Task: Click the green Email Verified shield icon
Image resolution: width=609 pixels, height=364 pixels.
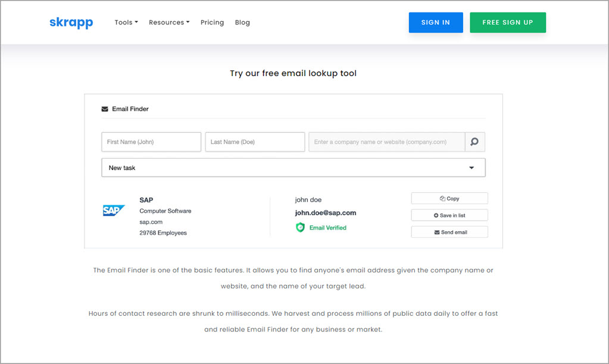Action: [x=301, y=228]
